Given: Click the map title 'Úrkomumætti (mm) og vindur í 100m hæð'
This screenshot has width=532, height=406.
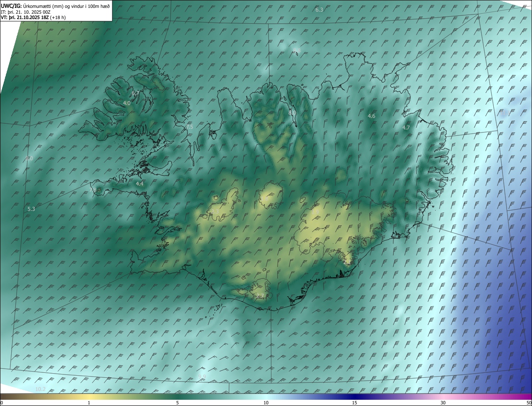Looking at the screenshot, I should 66,6.
